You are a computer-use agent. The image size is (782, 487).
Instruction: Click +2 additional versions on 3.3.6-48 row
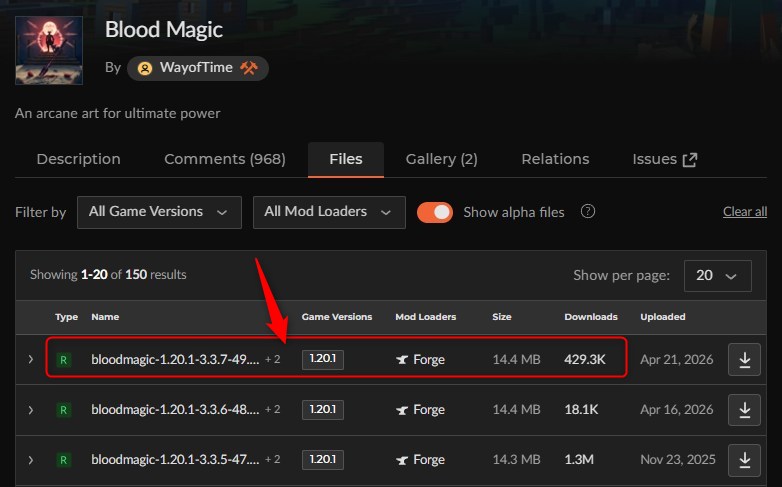[272, 409]
